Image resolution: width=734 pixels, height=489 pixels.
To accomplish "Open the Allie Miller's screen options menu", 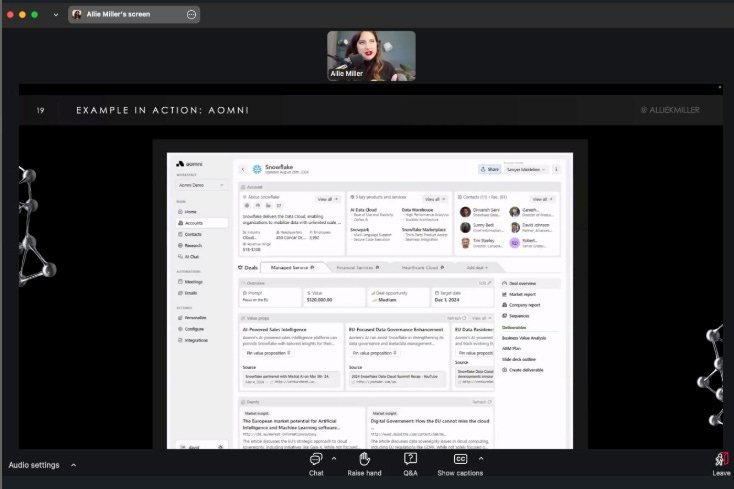I will 191,15.
